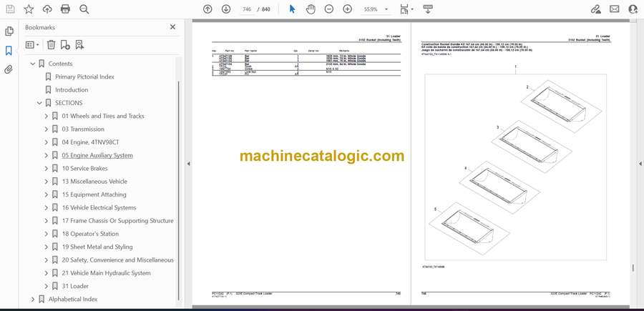Click the zoom in plus button
644x311 pixels.
point(348,9)
